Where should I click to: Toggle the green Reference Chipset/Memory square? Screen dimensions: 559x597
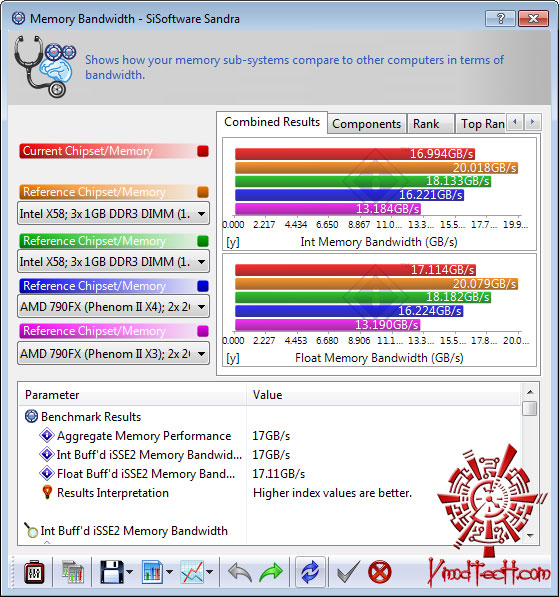pos(203,241)
